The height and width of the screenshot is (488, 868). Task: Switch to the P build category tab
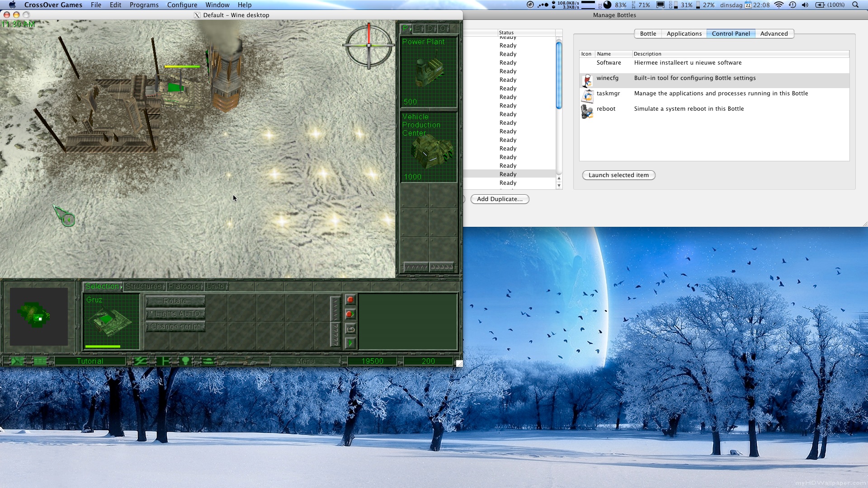406,28
